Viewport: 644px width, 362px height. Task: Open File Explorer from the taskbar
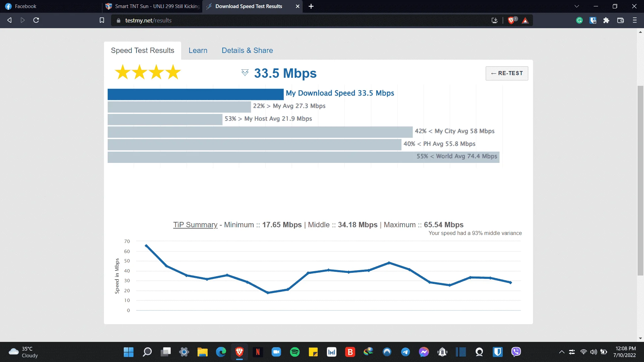coord(203,352)
